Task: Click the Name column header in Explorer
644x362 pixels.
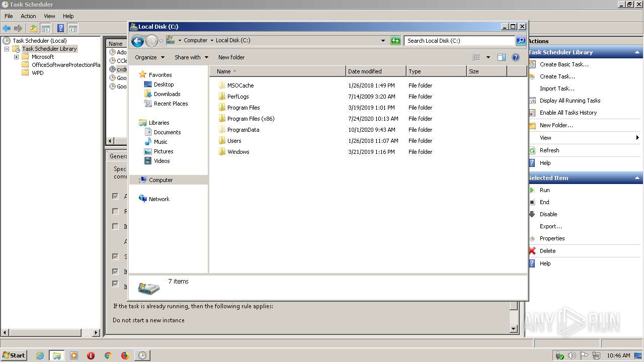Action: click(278, 71)
